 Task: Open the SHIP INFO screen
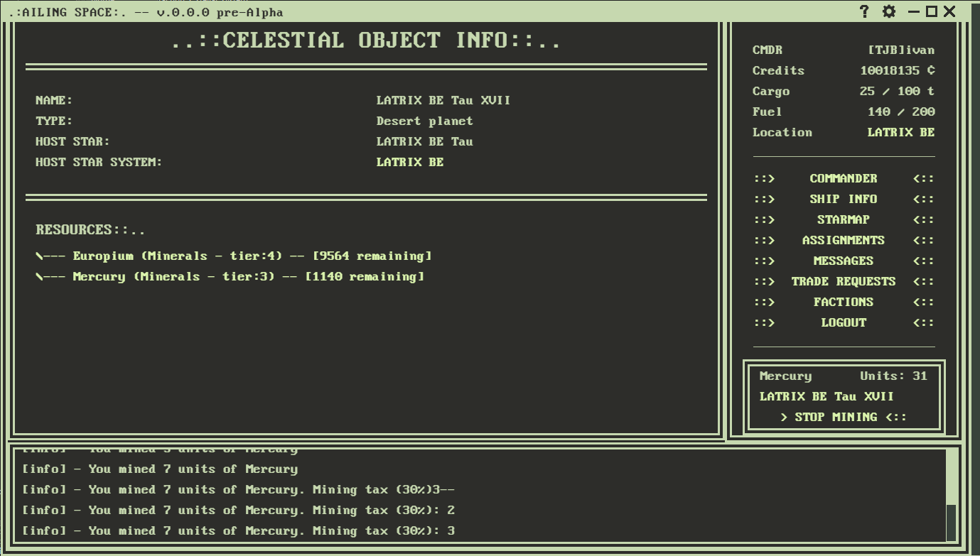843,199
